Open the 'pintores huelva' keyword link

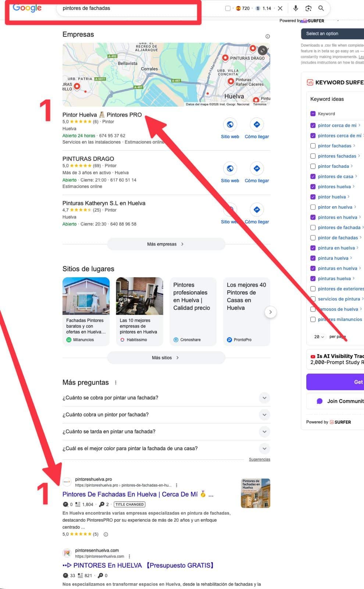point(334,187)
